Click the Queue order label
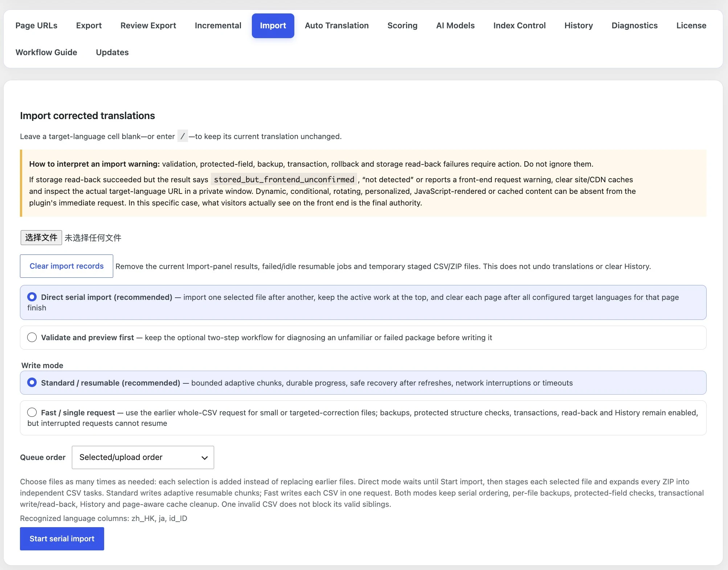The width and height of the screenshot is (728, 570). point(43,457)
